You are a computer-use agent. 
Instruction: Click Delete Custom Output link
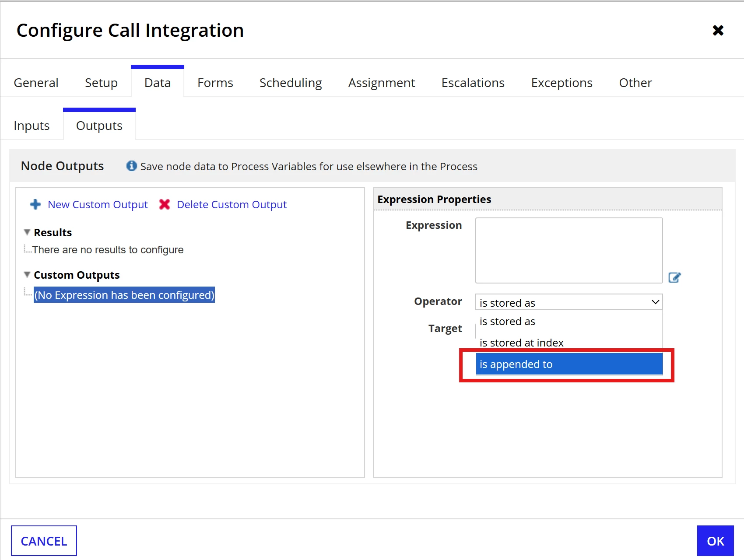tap(232, 204)
